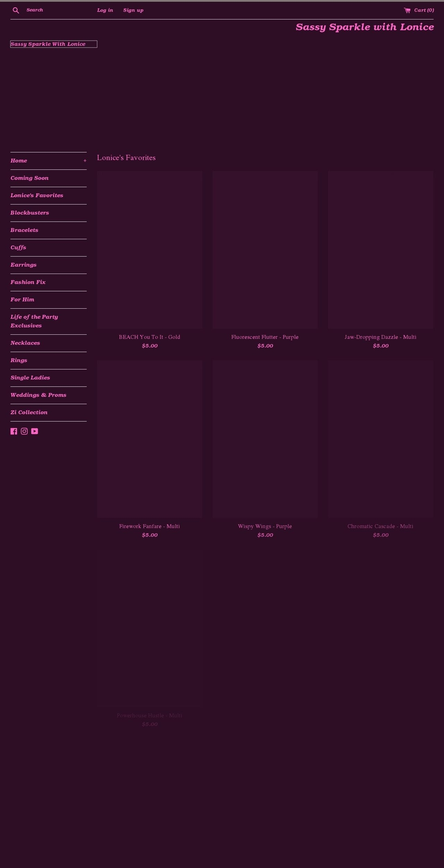444x868 pixels.
Task: Click Fluorescent Flutter - Purple title
Action: 265,337
